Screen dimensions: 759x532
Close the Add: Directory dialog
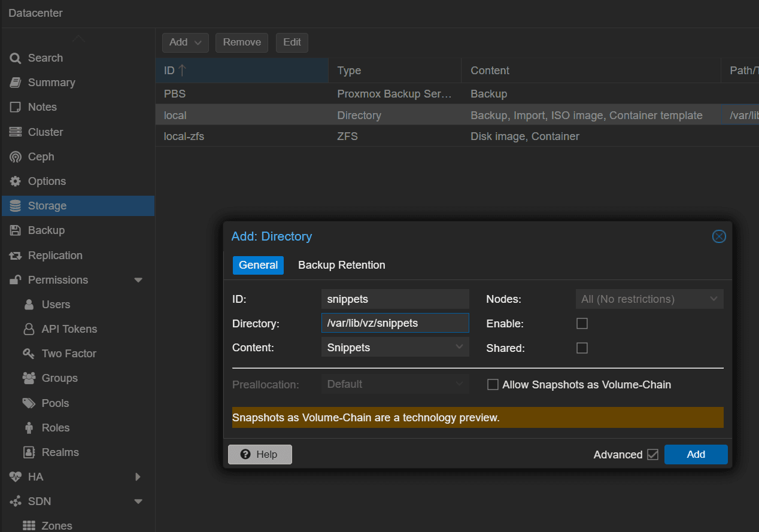(x=719, y=236)
